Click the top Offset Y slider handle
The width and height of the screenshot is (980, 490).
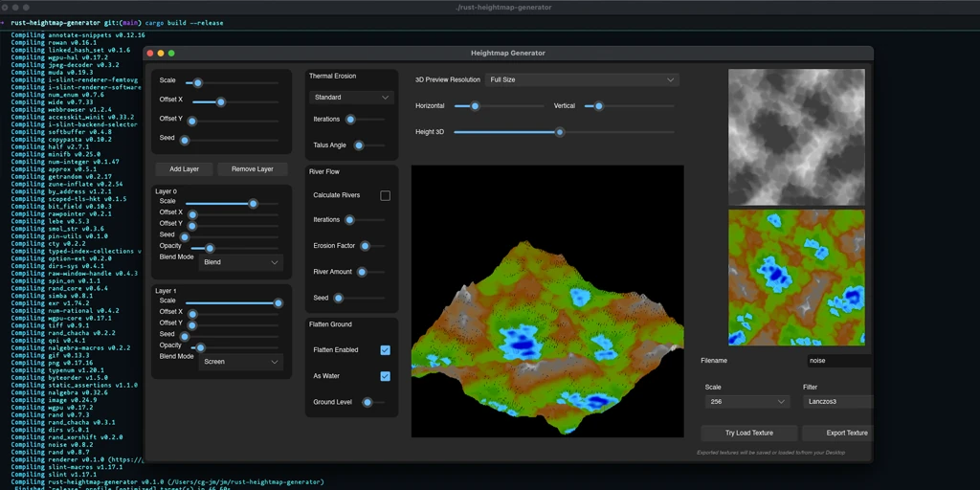192,122
